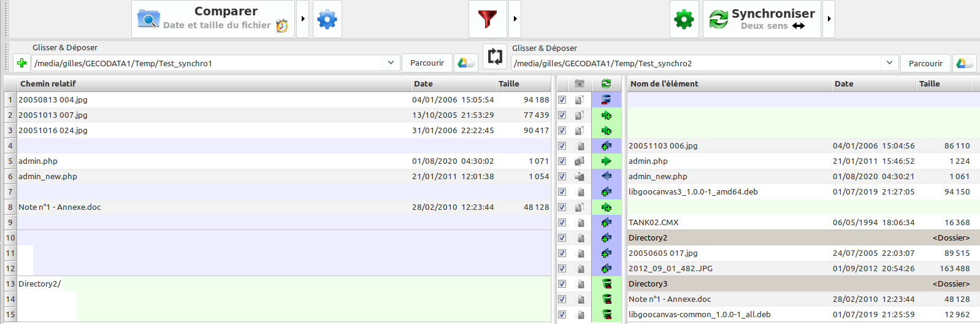Browse for the right folder with Parcourir

point(925,63)
